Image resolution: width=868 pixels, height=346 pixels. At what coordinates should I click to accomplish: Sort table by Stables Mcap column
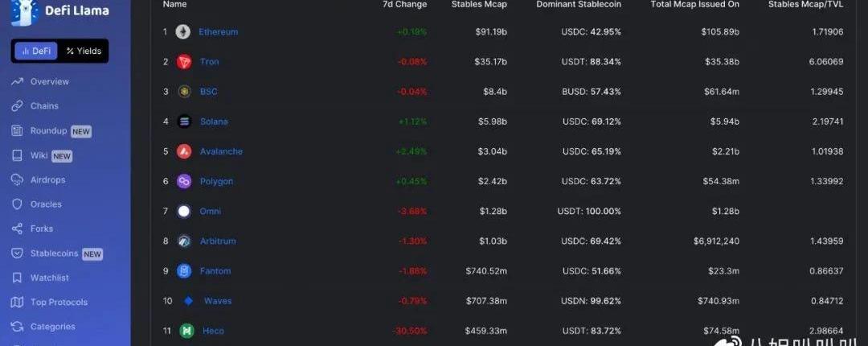click(479, 5)
